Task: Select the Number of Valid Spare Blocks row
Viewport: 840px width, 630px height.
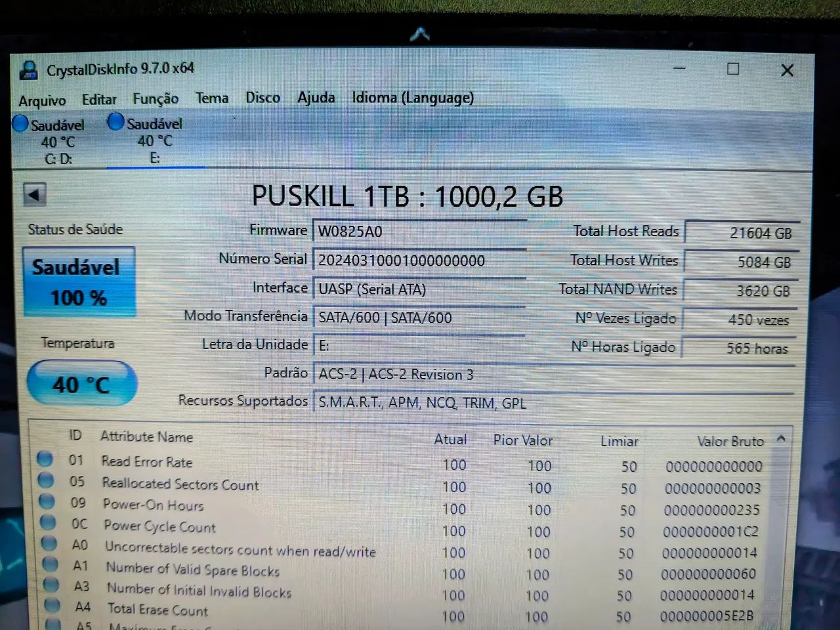Action: tap(402, 570)
